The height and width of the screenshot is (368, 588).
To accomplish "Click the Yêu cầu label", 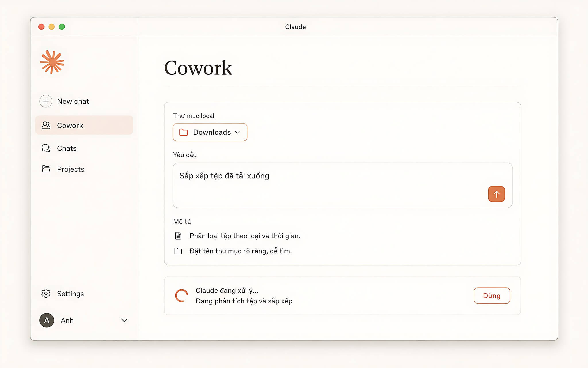I will click(185, 155).
